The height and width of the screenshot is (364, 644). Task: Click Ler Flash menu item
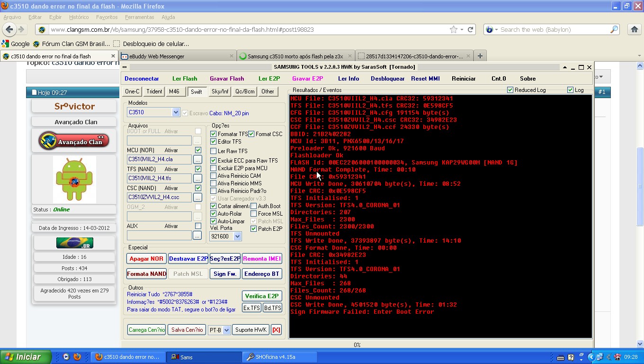point(185,79)
